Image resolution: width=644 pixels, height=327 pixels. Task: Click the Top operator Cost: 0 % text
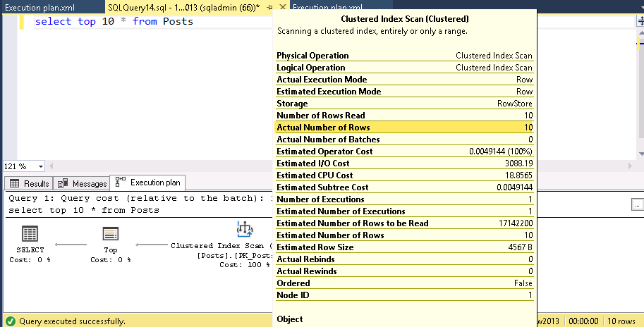click(x=111, y=260)
